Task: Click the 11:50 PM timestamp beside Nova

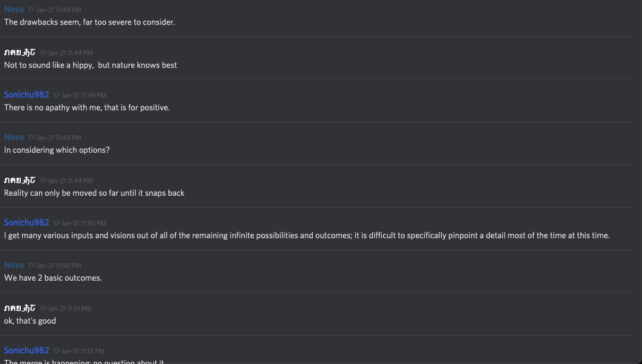Action: (54, 265)
